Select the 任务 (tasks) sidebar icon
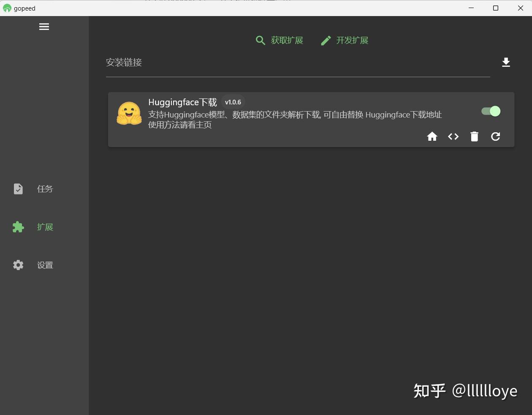Screen dimensions: 532x415 (x=18, y=189)
